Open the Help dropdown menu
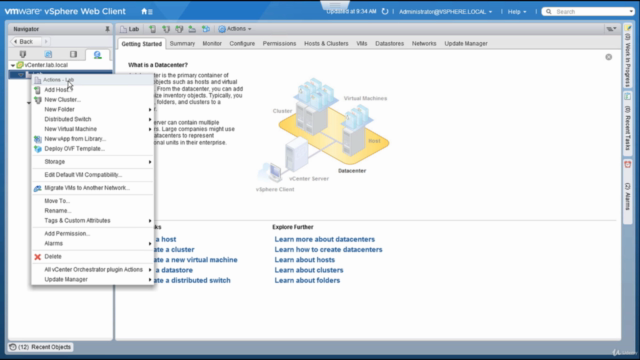The image size is (640, 360). 517,11
